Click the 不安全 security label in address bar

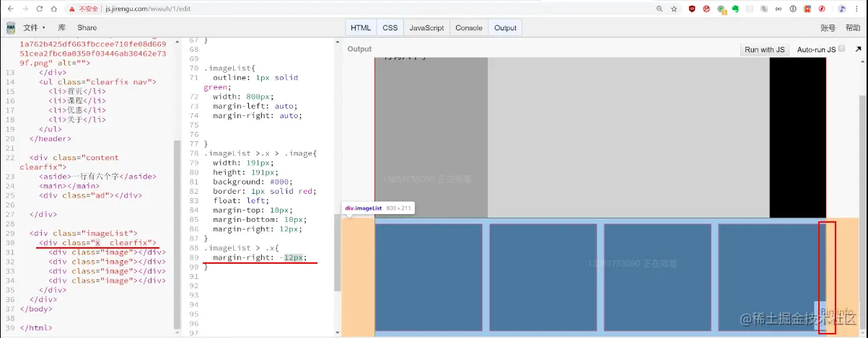89,9
